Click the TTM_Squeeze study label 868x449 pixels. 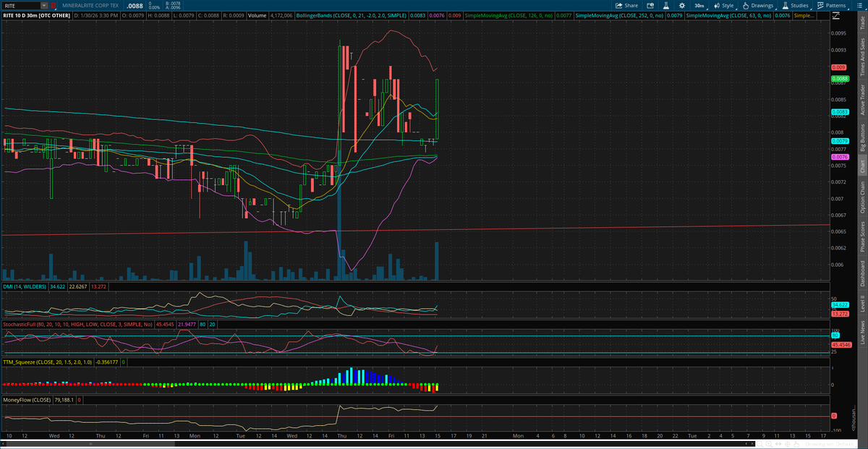click(47, 362)
